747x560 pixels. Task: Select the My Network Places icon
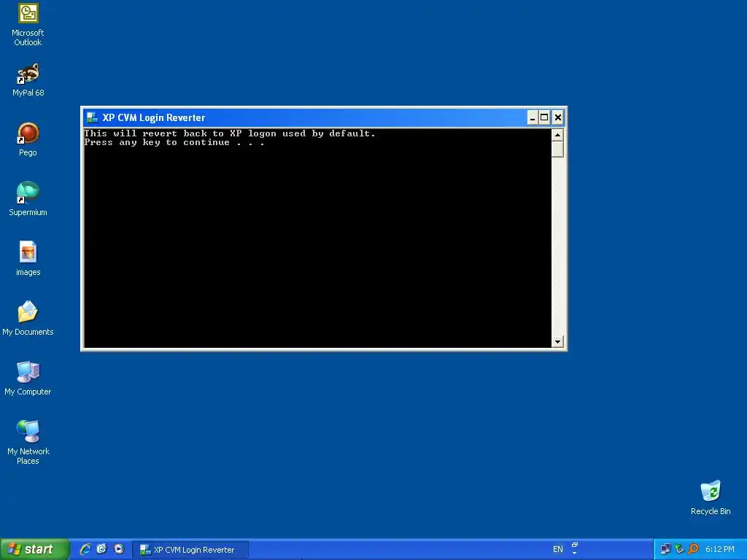tap(28, 442)
